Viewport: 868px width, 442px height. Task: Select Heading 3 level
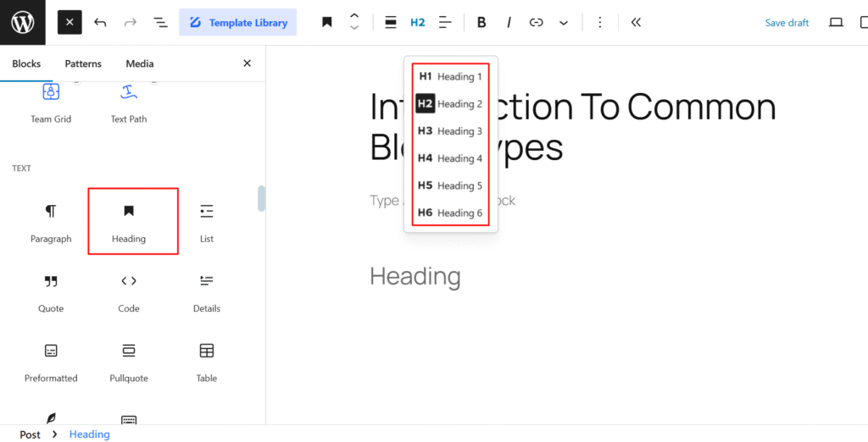click(x=451, y=131)
